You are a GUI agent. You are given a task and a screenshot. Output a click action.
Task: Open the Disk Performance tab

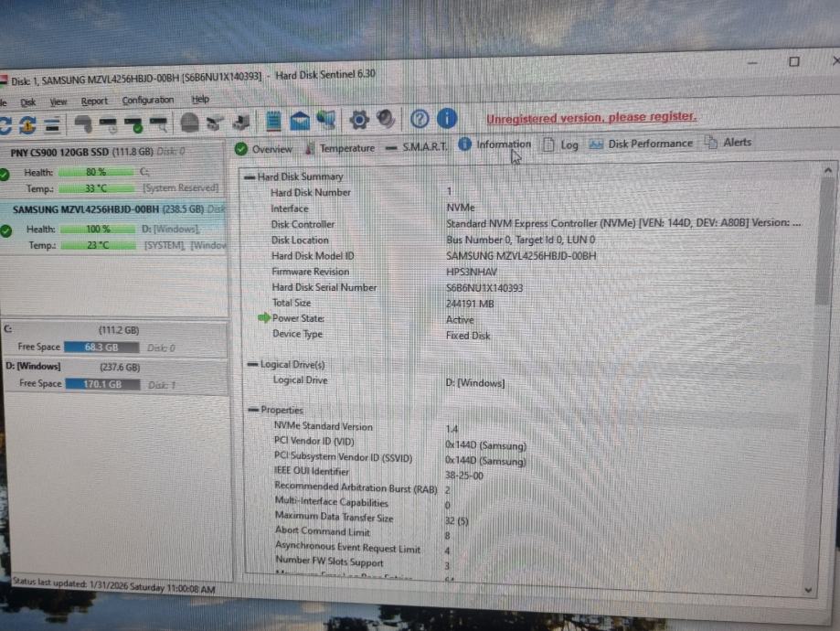click(x=641, y=144)
